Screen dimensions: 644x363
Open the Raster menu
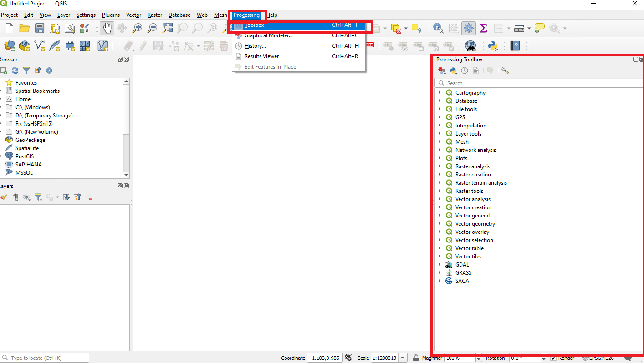coord(155,15)
